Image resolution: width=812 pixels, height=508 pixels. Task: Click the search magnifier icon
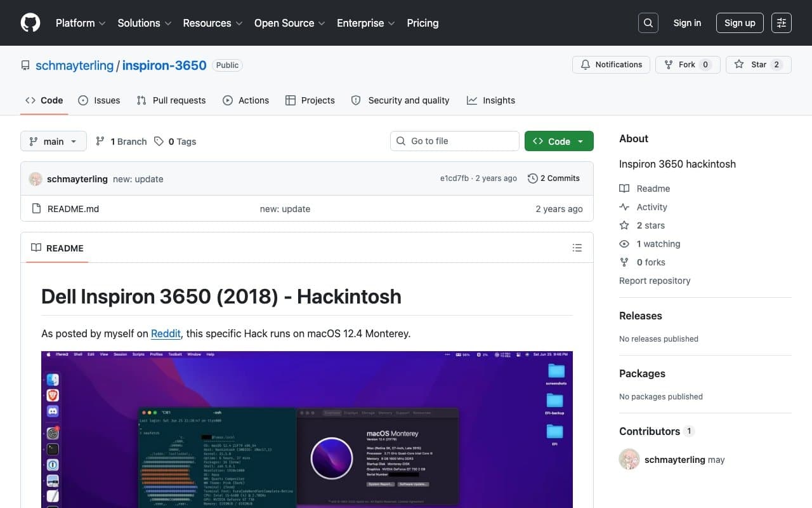648,23
